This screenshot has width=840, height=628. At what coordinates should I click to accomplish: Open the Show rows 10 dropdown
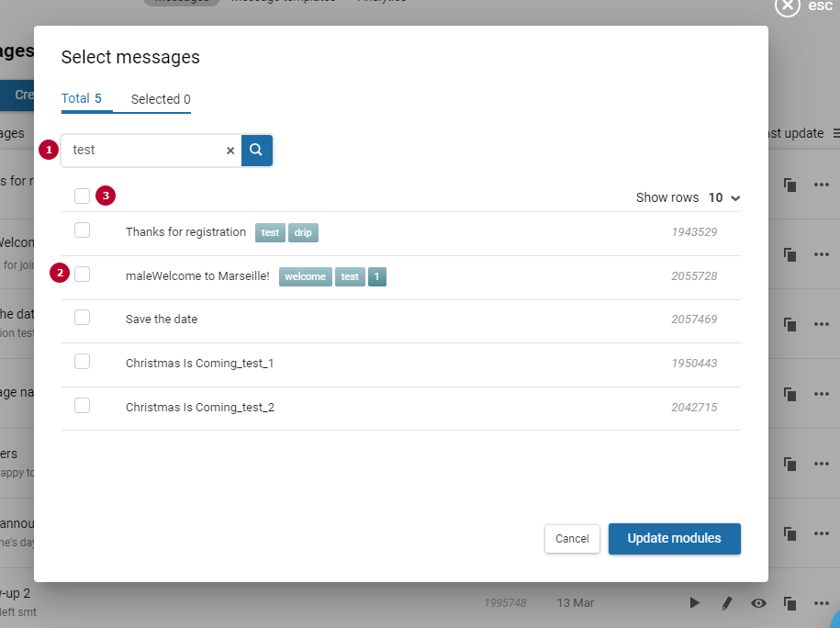(x=723, y=197)
